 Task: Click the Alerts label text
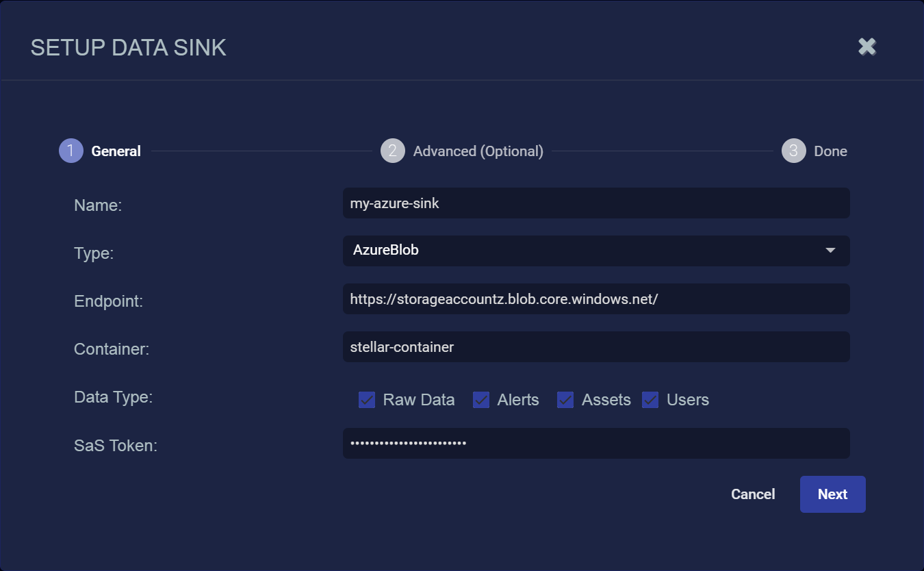click(518, 400)
